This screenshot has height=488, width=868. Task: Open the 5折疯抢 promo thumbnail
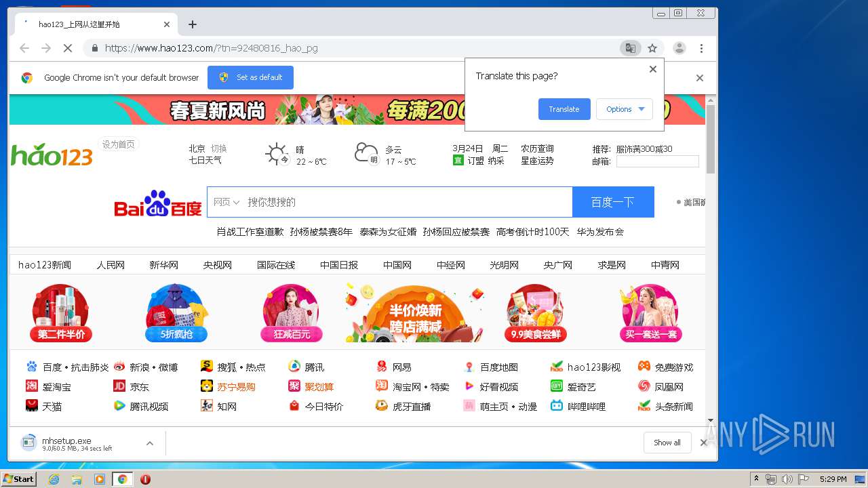pyautogui.click(x=176, y=313)
